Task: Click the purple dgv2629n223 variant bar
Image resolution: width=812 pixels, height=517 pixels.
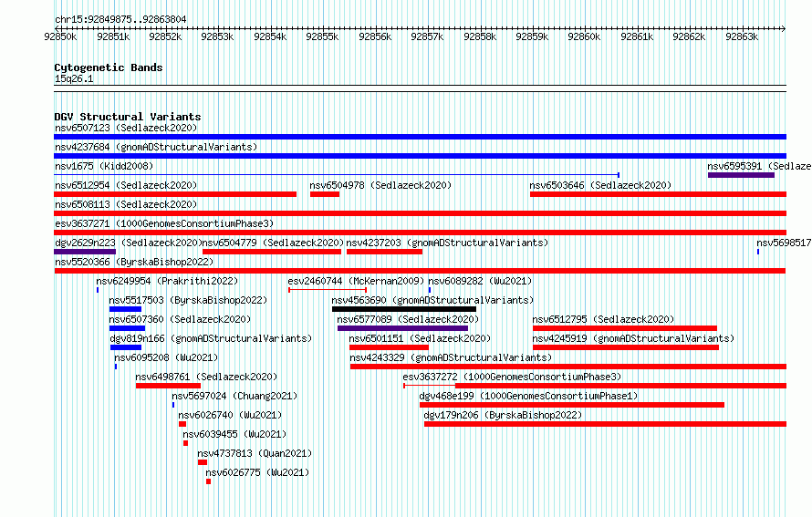Action: pos(85,252)
